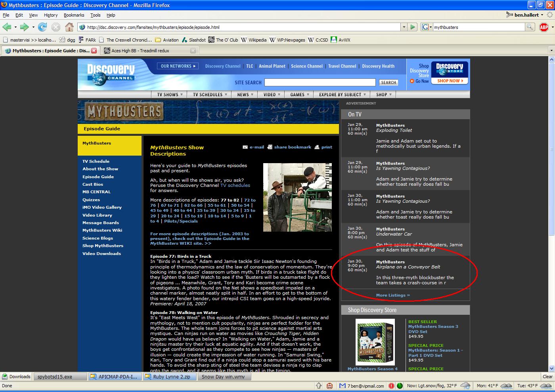Click the site SEARCH button
Viewport: 555px width, 392px height.
388,82
